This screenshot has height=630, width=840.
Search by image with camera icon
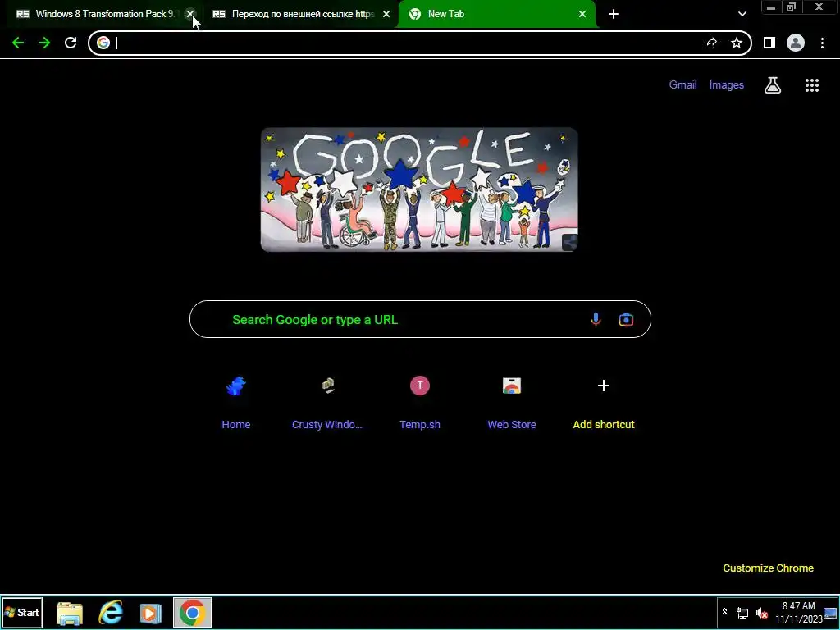click(x=626, y=320)
